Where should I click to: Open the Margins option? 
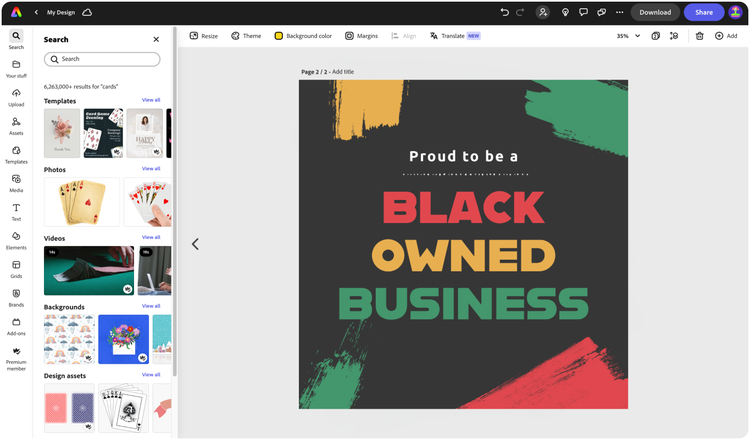click(362, 36)
